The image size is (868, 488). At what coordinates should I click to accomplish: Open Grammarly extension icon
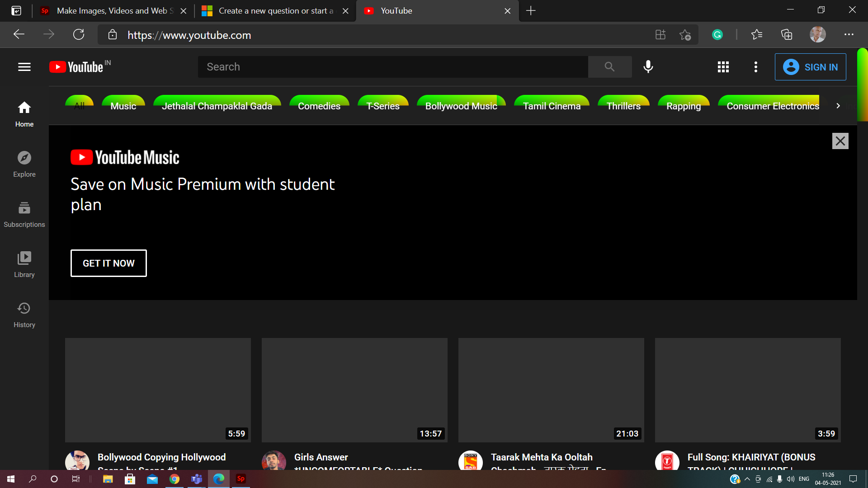(717, 34)
